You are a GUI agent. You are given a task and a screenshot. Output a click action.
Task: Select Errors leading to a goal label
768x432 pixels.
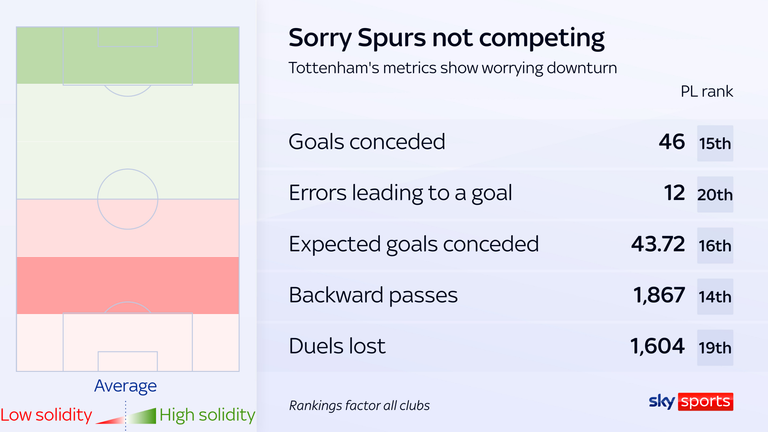pyautogui.click(x=400, y=193)
